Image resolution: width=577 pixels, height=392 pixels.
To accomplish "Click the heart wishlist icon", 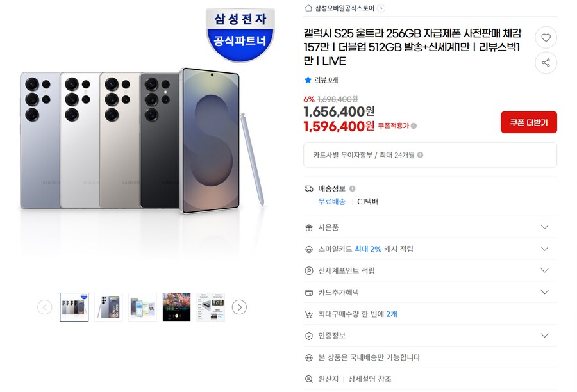I will click(546, 38).
